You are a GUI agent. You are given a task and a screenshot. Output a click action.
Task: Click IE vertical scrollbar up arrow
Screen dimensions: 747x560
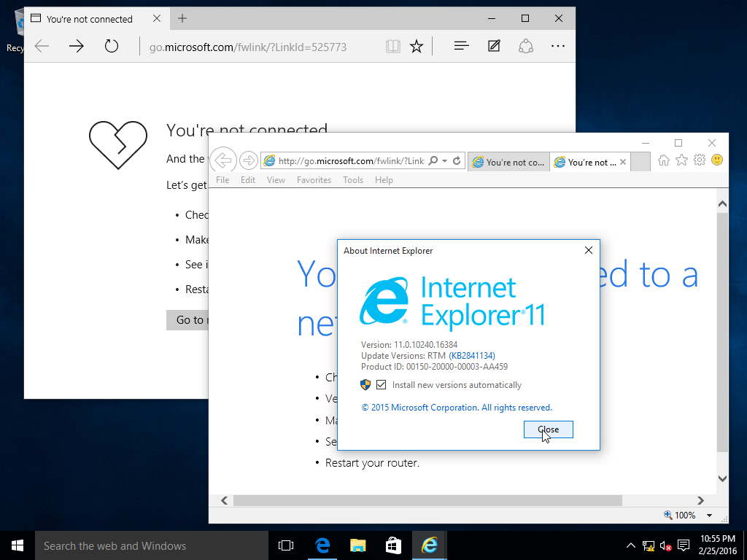click(722, 204)
